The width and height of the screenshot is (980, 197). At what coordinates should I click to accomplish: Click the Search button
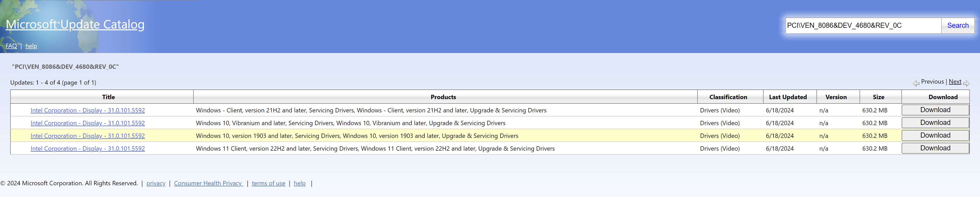click(x=958, y=25)
